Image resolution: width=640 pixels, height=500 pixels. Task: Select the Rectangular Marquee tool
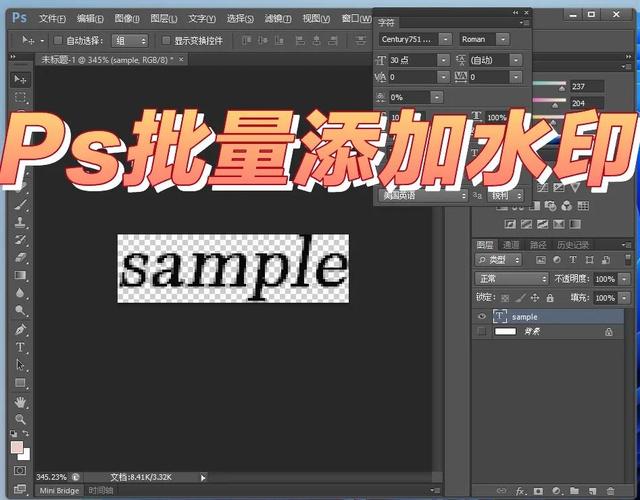(x=20, y=97)
